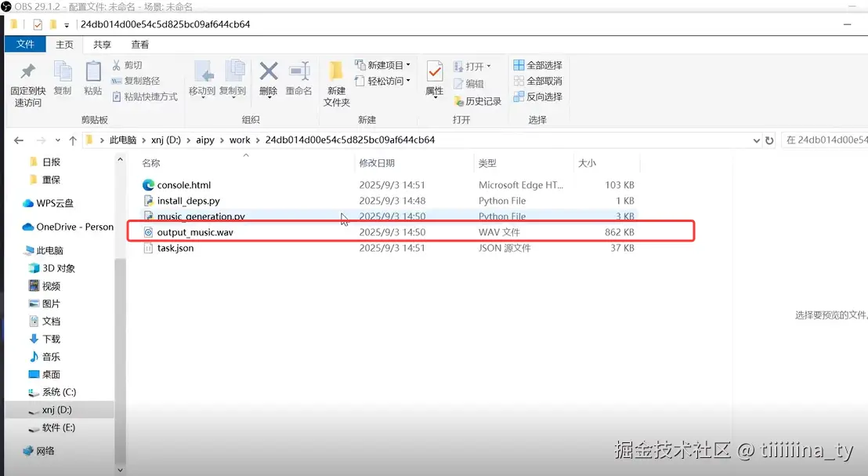Click the Open dropdown in the ribbon
Image resolution: width=868 pixels, height=476 pixels.
point(472,67)
